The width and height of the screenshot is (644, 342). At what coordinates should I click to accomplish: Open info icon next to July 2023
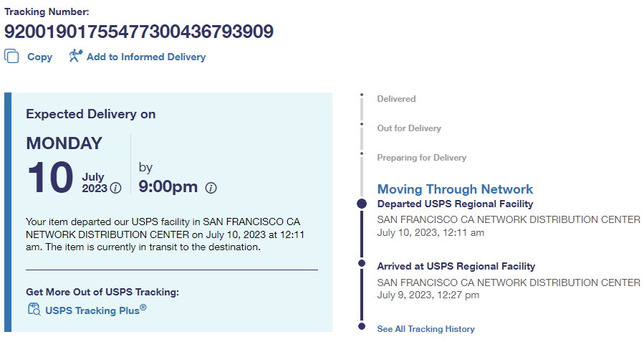pyautogui.click(x=115, y=188)
